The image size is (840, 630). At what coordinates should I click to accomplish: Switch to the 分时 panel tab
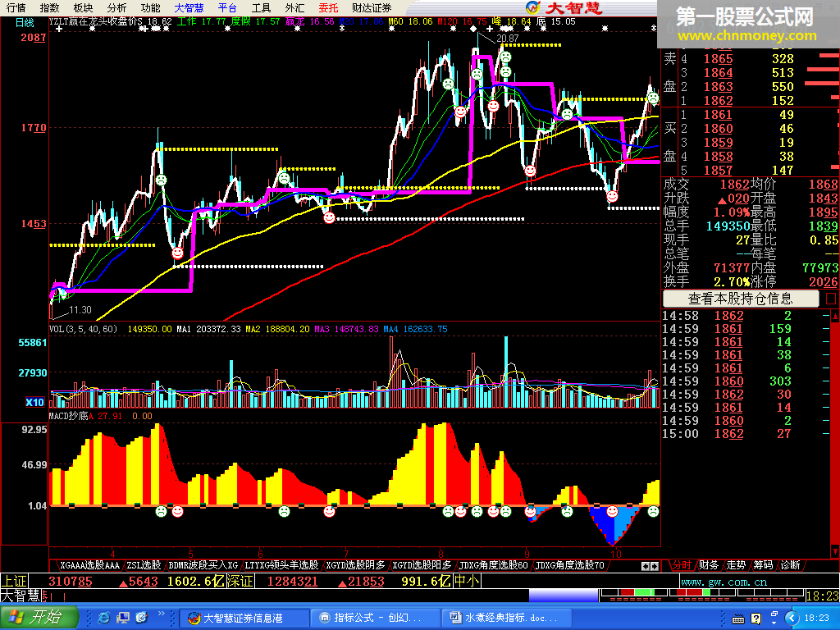click(681, 565)
